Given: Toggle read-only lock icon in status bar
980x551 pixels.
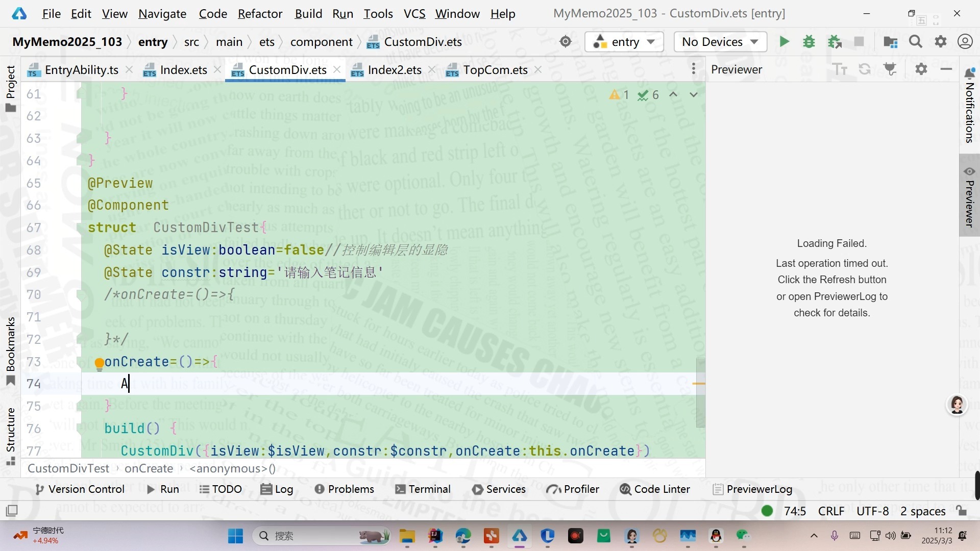Looking at the screenshot, I should (961, 511).
